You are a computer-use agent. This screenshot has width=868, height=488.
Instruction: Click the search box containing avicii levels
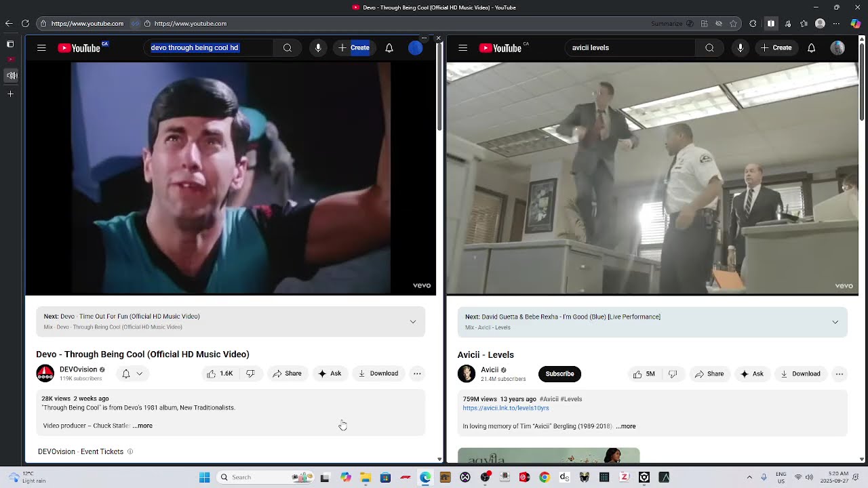[630, 48]
